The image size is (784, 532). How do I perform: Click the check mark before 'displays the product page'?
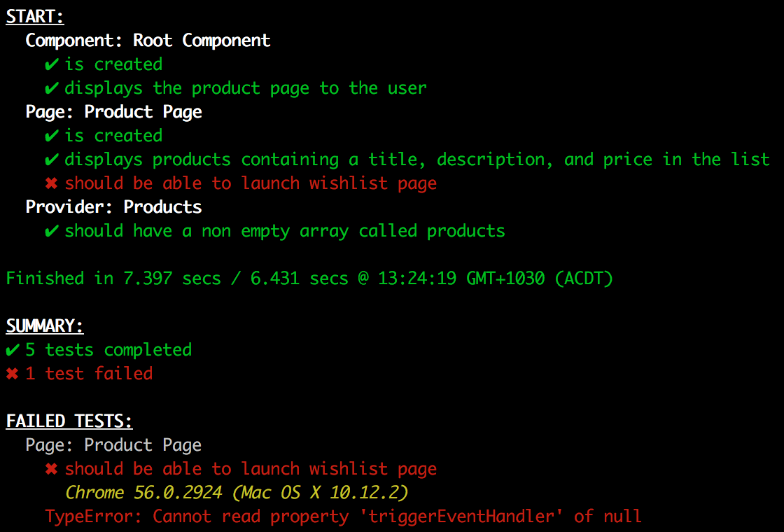(x=52, y=88)
